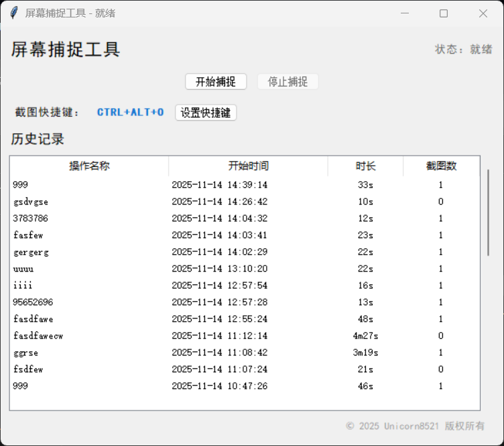Click the 状态: 就绪 status label

[x=464, y=49]
